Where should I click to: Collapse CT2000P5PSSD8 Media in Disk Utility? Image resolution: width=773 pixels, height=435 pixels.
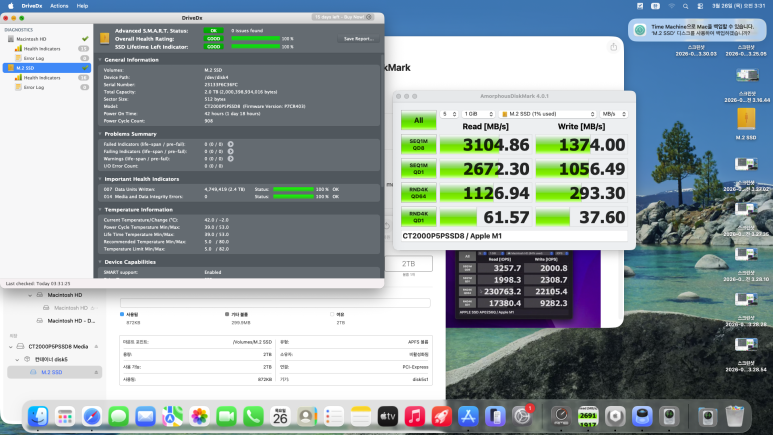(11, 347)
